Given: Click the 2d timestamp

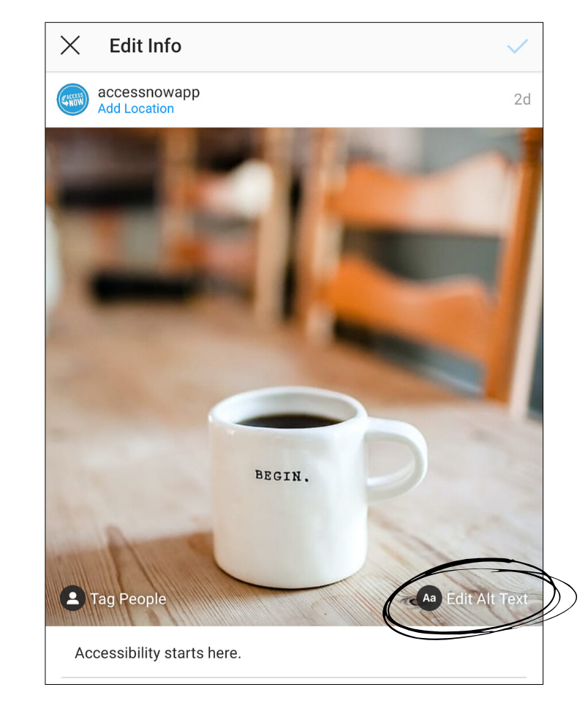Looking at the screenshot, I should pos(522,100).
